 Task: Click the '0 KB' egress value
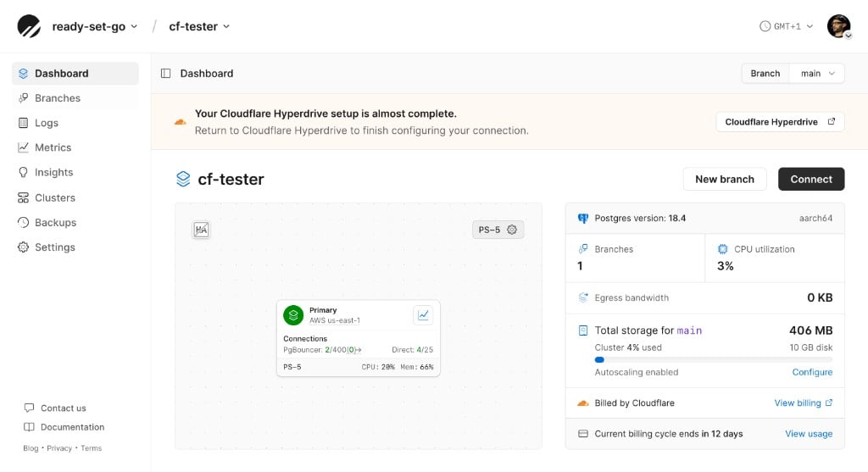coord(820,297)
